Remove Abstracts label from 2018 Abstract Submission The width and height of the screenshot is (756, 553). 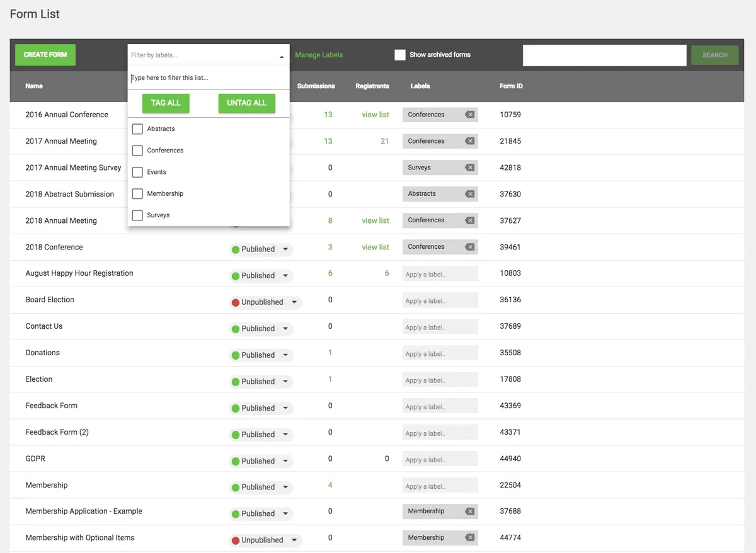[469, 194]
